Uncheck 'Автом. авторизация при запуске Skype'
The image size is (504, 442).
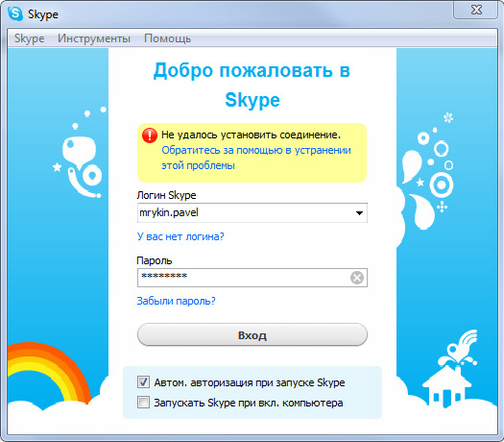[143, 382]
